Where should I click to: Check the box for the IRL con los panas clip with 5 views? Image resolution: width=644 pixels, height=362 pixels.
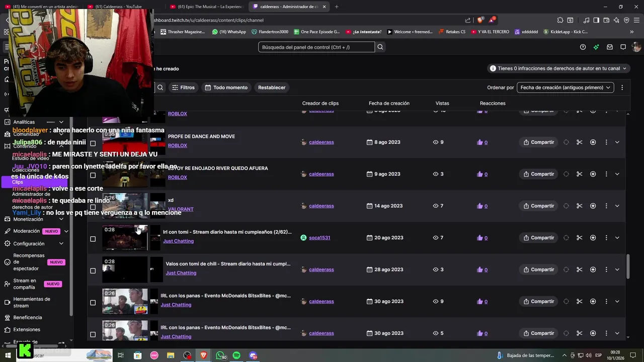tap(93, 334)
